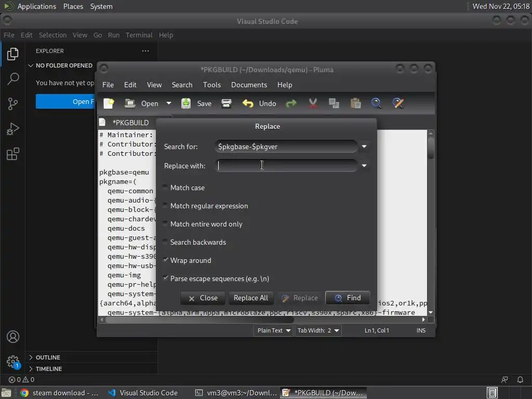
Task: Open recent files arrow next to Open
Action: [169, 103]
